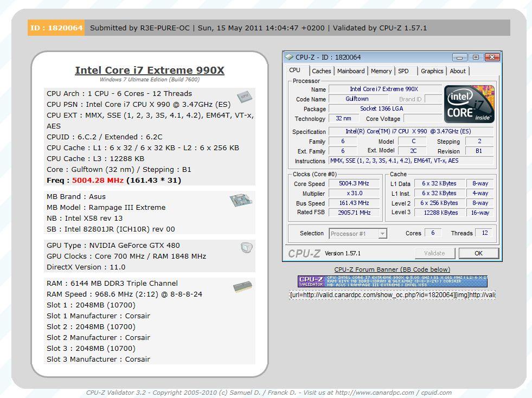
Task: Click the 'MB Model : Rampage III Extreme' line
Action: [x=106, y=207]
